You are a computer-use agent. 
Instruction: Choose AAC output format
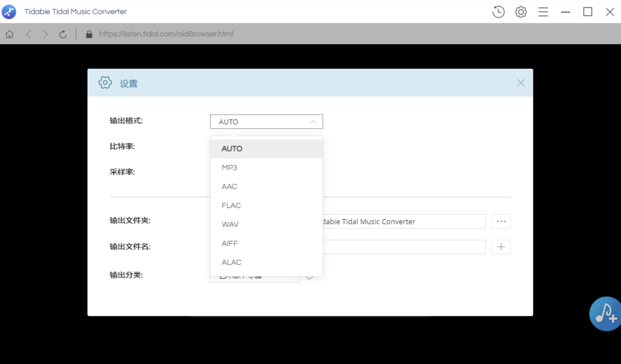(266, 186)
